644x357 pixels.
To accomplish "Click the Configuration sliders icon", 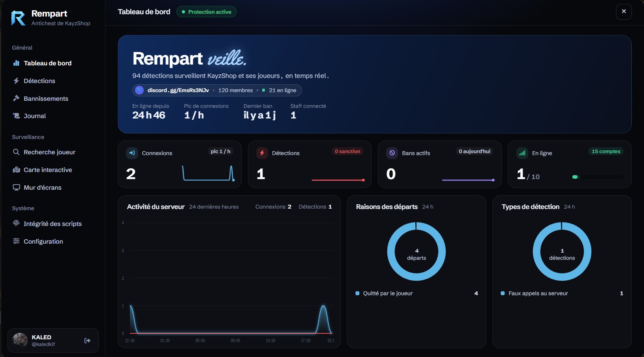I will [x=16, y=241].
